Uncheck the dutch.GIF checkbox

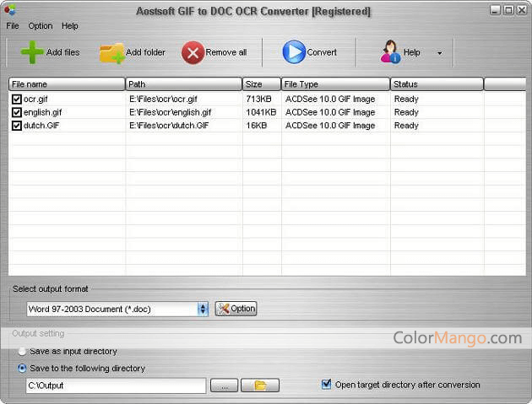point(16,126)
